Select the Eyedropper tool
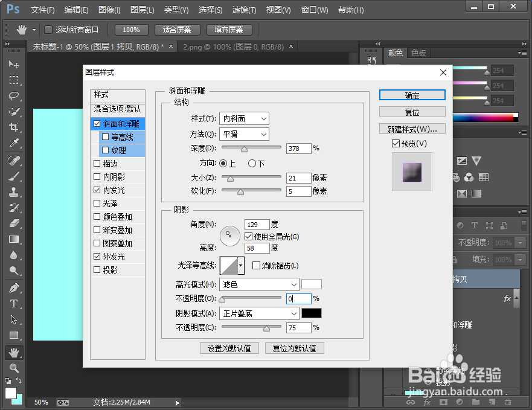This screenshot has height=410, width=532. [x=14, y=143]
